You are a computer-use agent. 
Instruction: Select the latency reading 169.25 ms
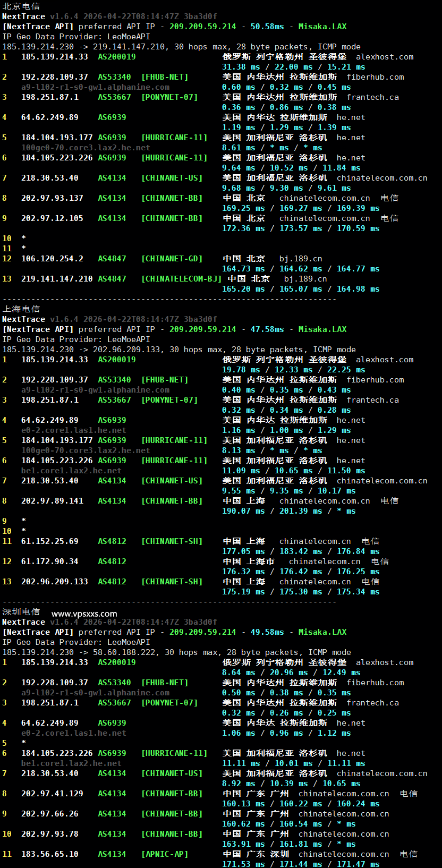[243, 208]
